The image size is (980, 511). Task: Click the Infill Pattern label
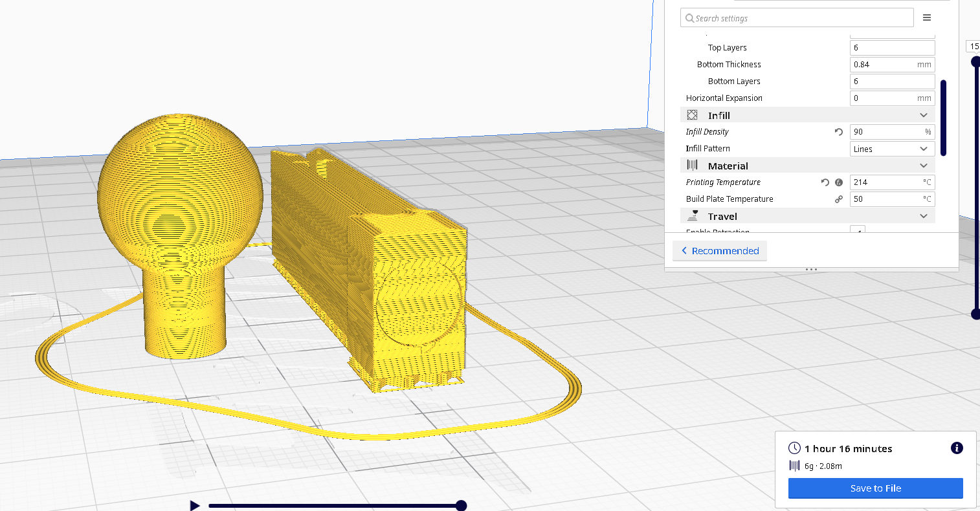pos(707,149)
